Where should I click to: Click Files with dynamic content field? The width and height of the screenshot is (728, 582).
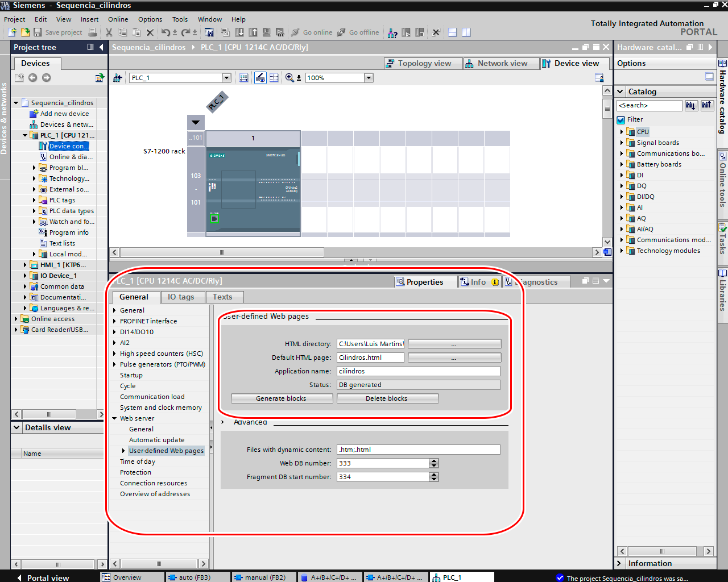coord(419,450)
